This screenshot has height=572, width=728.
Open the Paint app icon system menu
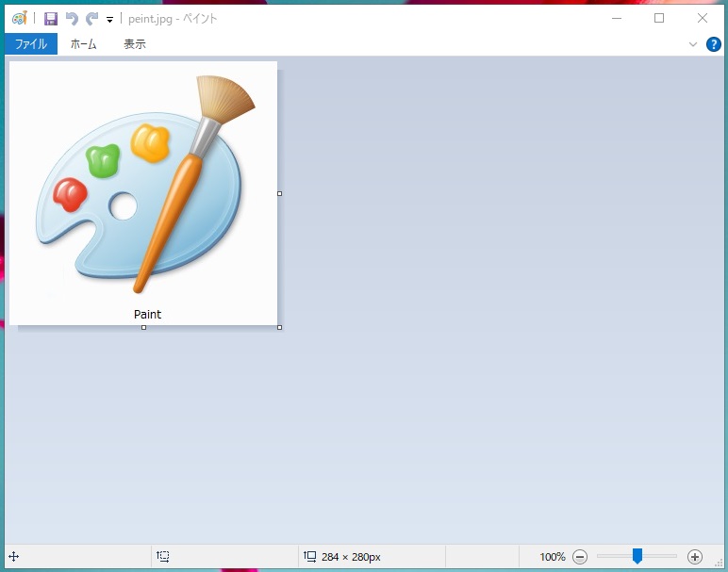pyautogui.click(x=19, y=18)
